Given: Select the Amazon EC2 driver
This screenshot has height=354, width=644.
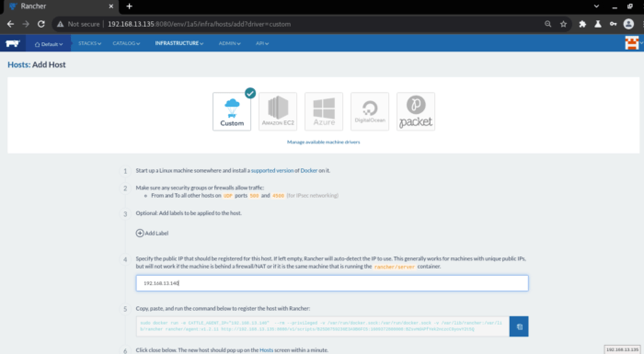Looking at the screenshot, I should tap(278, 111).
